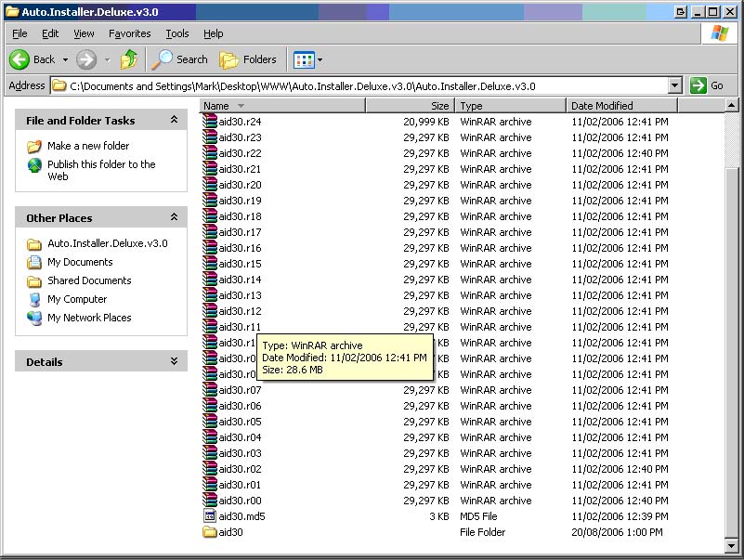Open the Search magnifier icon

(162, 59)
